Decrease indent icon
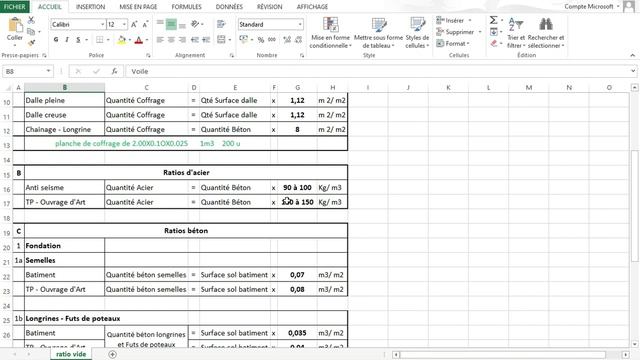Viewport: 640px width, 360px height. [195, 40]
